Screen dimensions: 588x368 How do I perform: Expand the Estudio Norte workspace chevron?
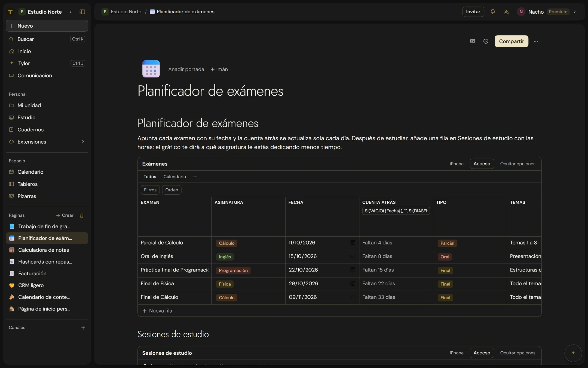tap(71, 12)
